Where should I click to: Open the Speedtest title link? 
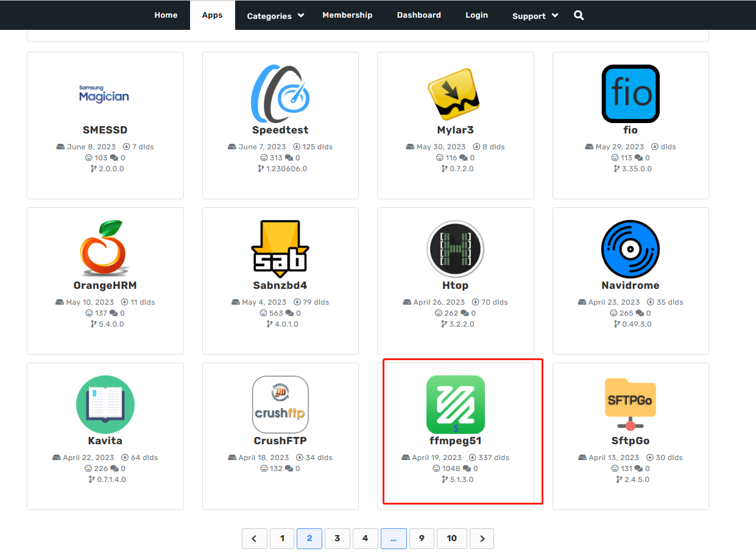tap(280, 130)
